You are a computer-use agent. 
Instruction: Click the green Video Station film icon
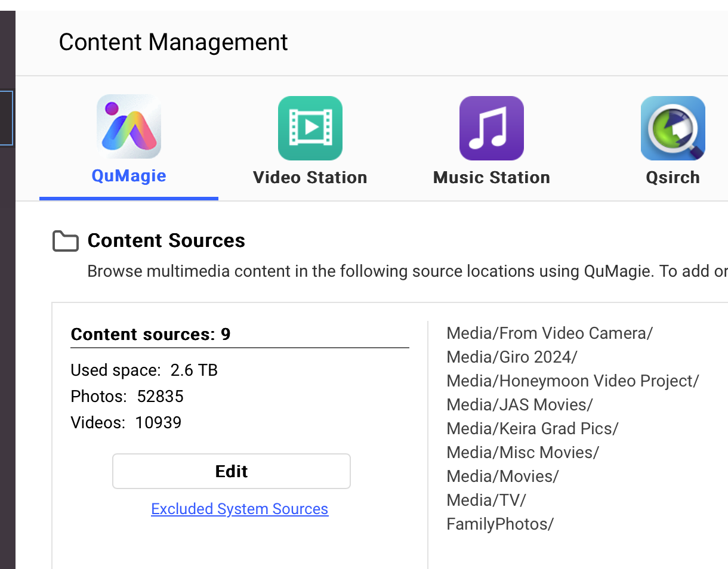(310, 128)
